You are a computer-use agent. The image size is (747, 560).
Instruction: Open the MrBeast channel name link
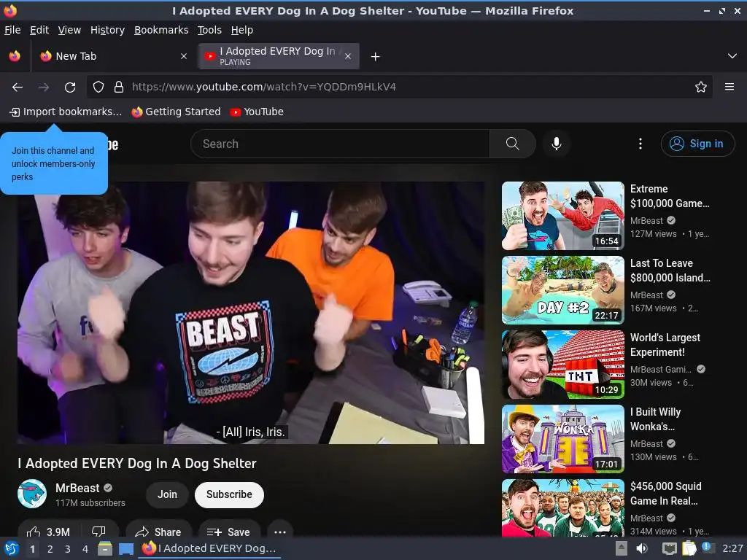click(x=77, y=488)
